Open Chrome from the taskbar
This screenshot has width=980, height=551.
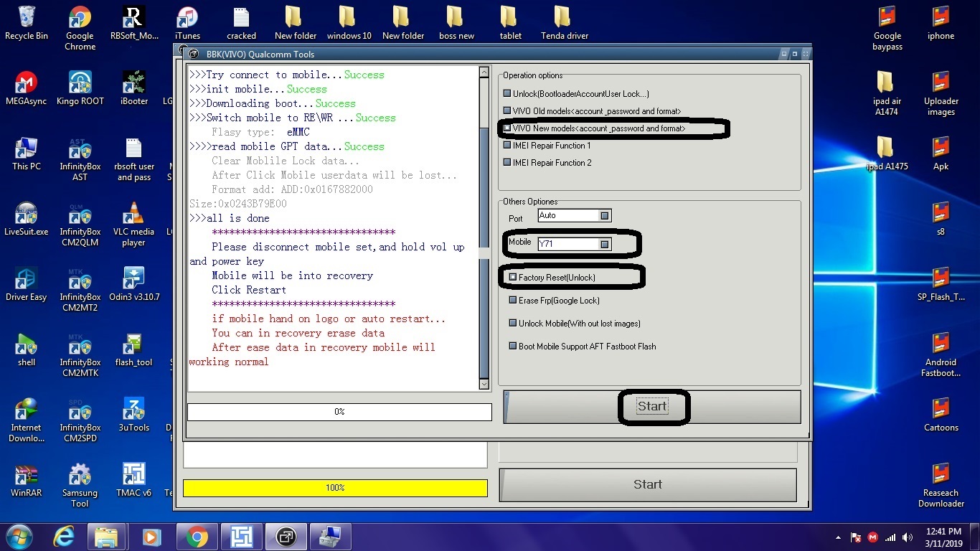pos(197,537)
